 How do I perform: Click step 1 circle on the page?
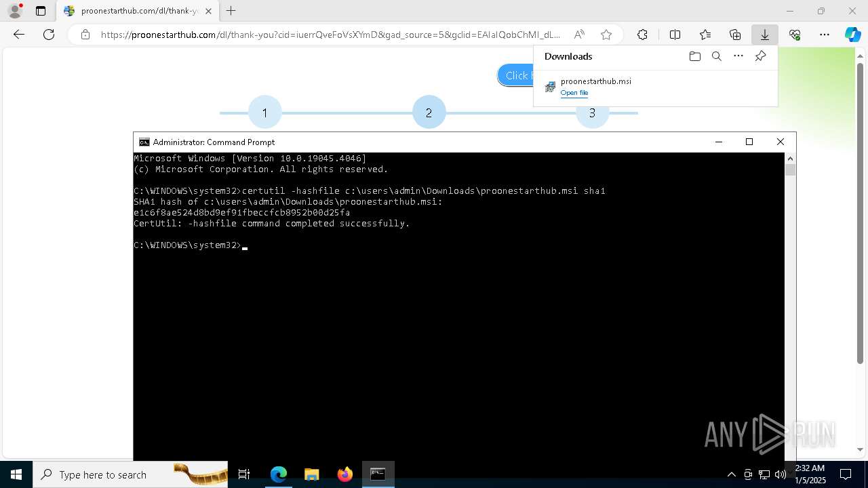264,113
